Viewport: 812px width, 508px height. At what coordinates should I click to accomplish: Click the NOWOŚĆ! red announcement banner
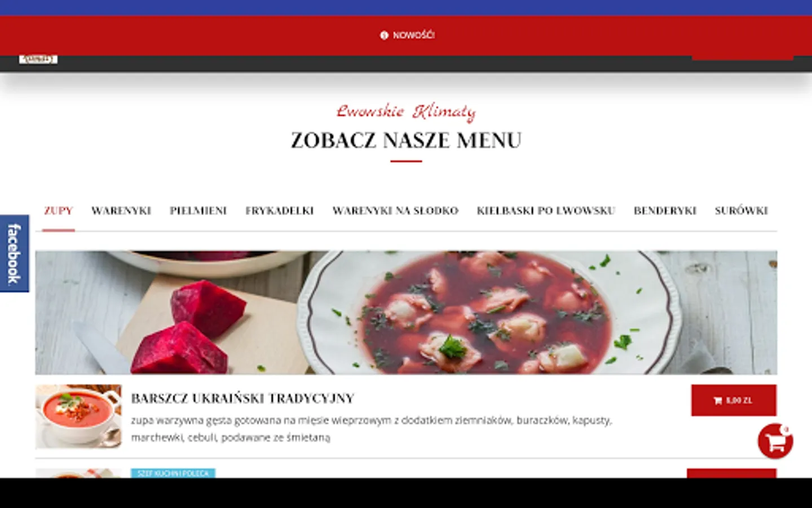click(406, 35)
